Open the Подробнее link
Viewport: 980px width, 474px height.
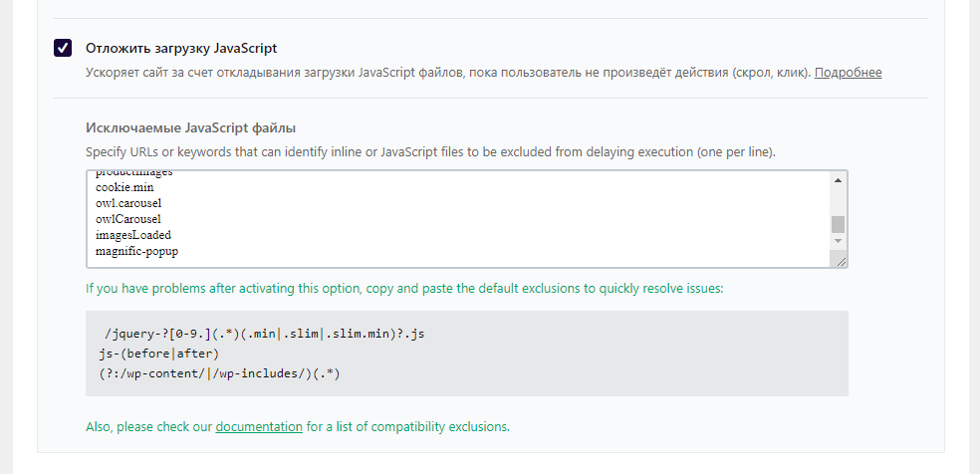click(x=848, y=73)
